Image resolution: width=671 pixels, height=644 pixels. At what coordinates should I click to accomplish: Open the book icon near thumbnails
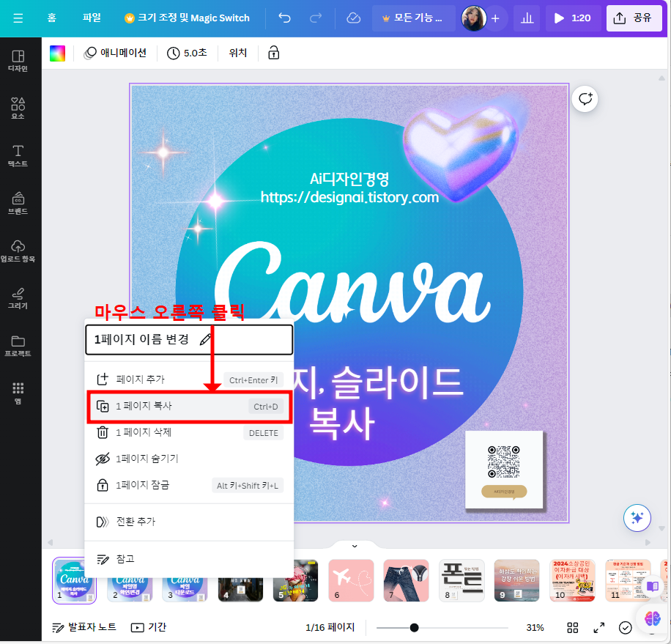[652, 586]
